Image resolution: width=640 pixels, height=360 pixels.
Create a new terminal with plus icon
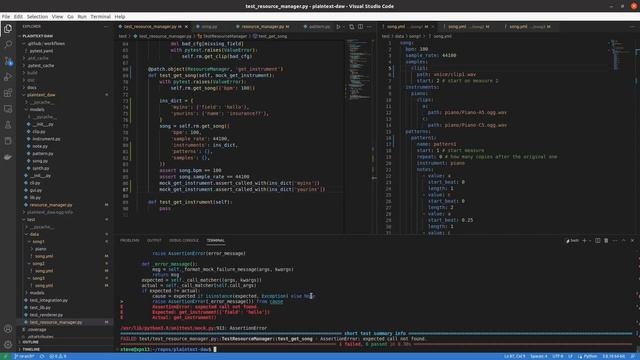coord(584,240)
